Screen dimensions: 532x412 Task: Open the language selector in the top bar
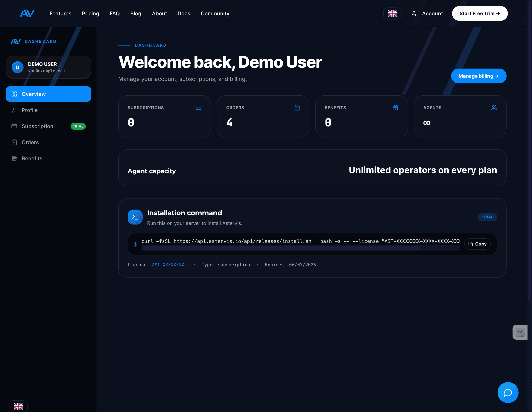coord(392,13)
